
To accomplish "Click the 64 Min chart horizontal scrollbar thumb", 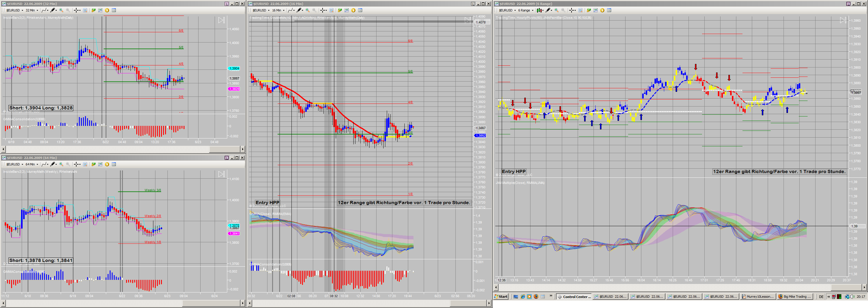I will pyautogui.click(x=211, y=303).
